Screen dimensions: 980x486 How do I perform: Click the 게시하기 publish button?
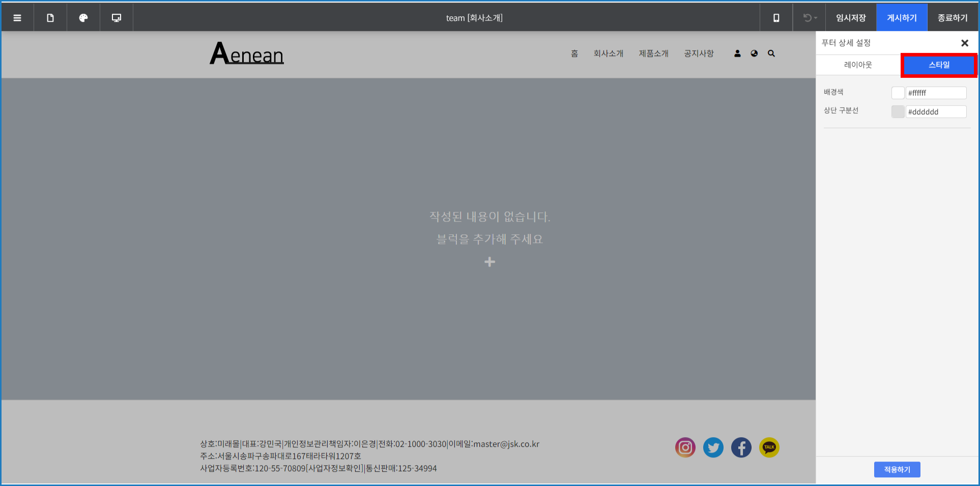coord(902,18)
